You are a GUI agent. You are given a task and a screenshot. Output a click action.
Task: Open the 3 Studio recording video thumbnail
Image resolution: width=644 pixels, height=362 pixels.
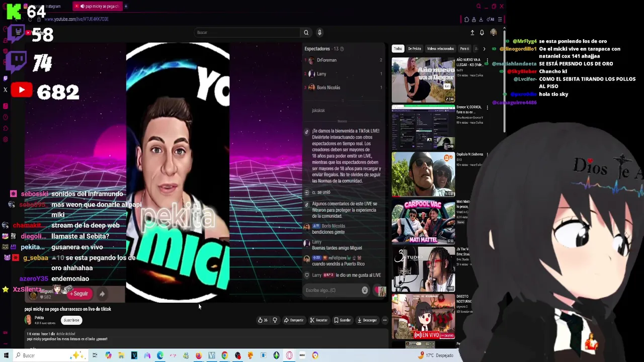[423, 269]
